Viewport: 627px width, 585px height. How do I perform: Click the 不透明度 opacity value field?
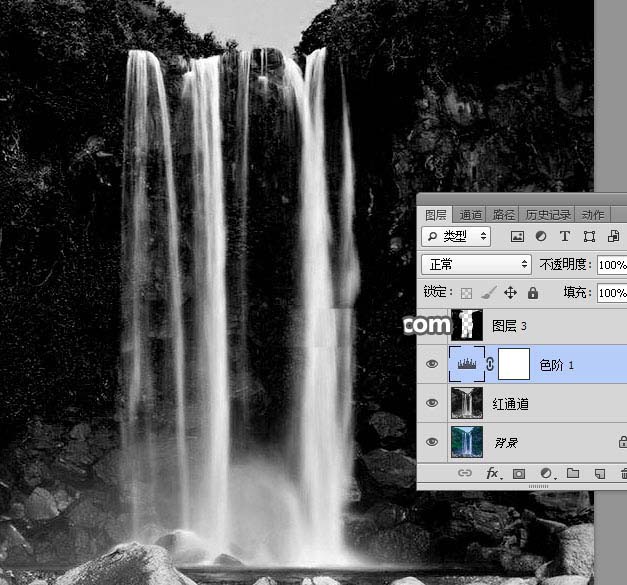[611, 265]
